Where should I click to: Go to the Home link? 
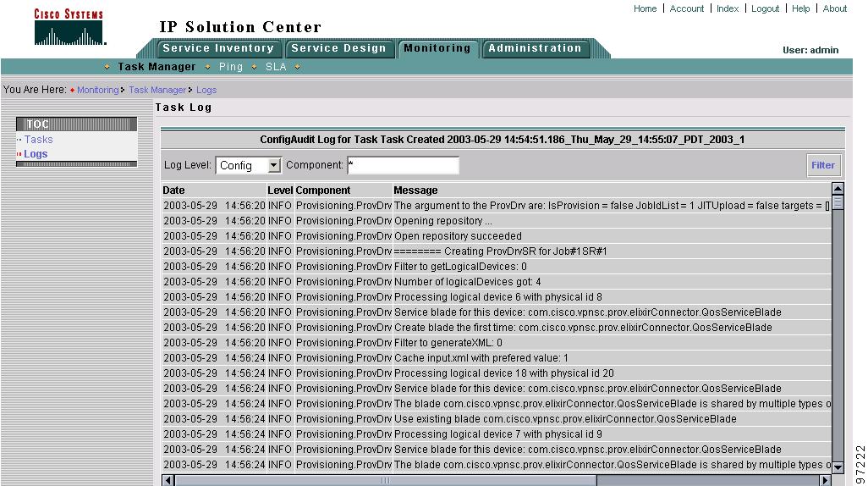click(645, 8)
